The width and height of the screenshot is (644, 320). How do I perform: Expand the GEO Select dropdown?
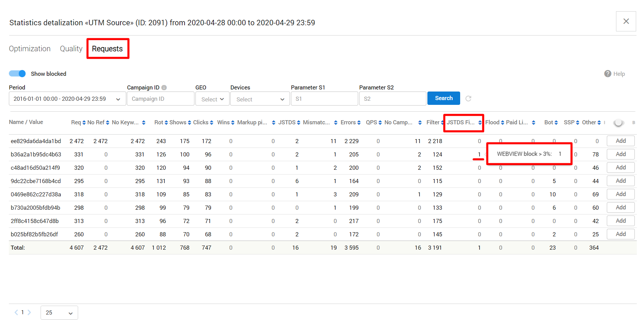pyautogui.click(x=212, y=99)
